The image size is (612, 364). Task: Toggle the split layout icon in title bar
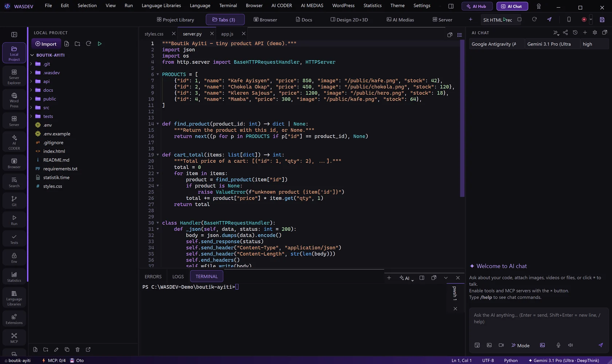click(451, 6)
